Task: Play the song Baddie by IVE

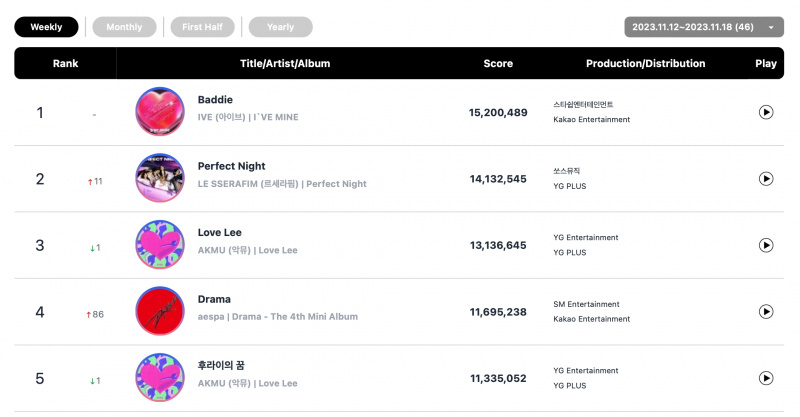Action: coord(765,112)
